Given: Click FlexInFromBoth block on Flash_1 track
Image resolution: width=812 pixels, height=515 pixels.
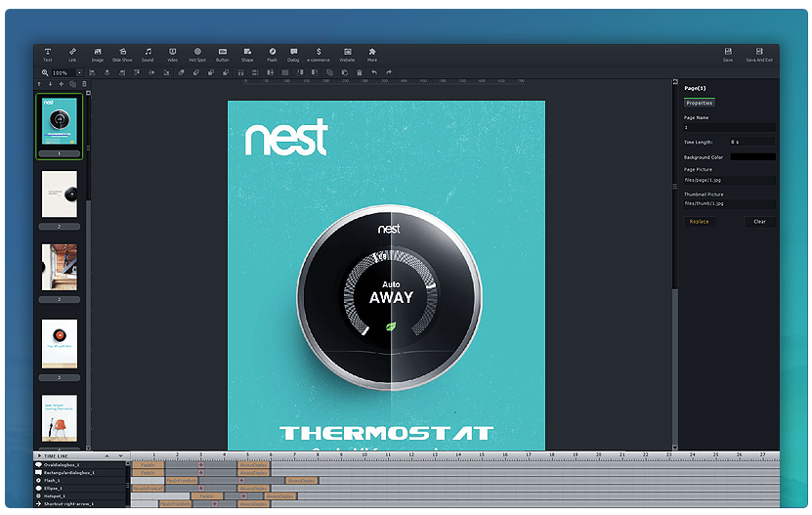Looking at the screenshot, I should click(181, 480).
